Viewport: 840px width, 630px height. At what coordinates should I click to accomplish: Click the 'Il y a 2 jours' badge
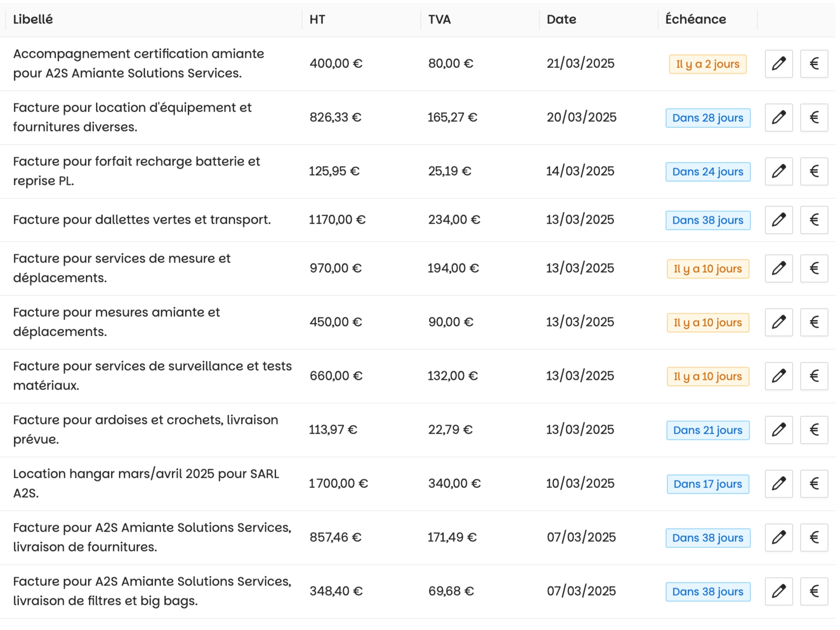point(707,64)
